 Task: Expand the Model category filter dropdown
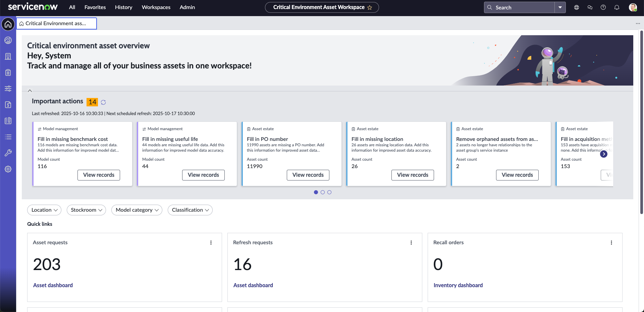[x=137, y=210]
